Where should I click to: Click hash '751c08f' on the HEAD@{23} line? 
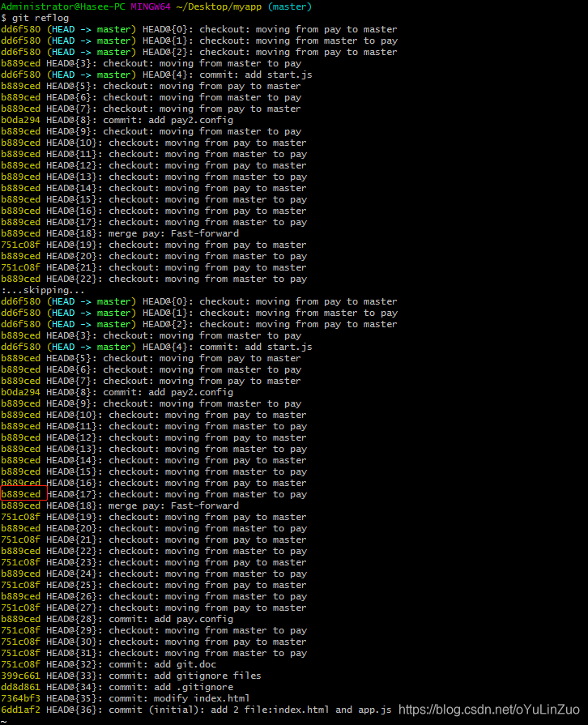tap(20, 562)
